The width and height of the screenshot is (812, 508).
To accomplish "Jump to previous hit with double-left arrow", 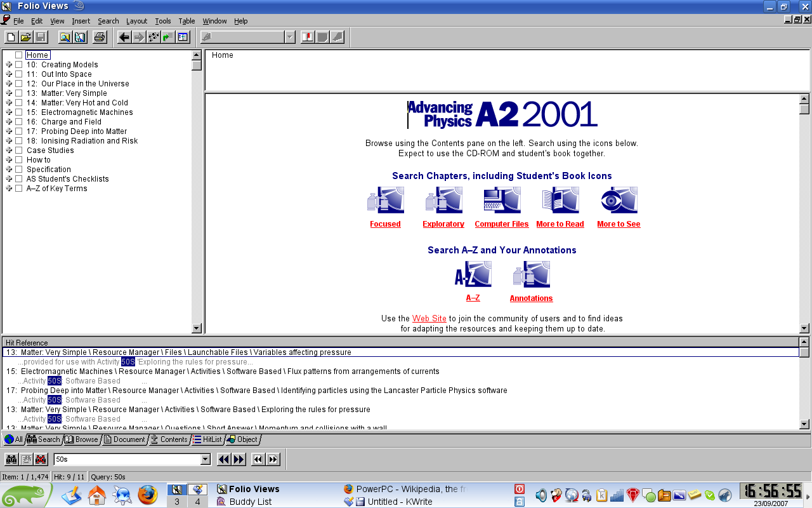I will coord(224,459).
